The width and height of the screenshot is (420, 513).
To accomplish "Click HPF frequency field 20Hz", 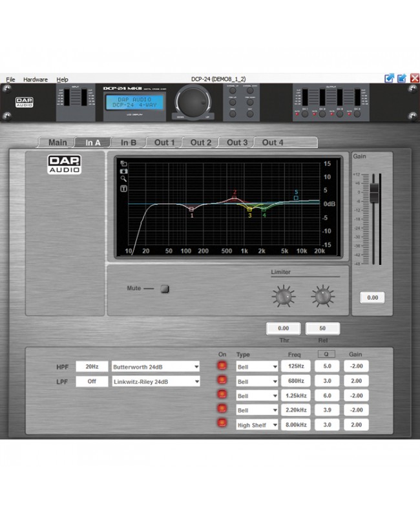I will pyautogui.click(x=92, y=366).
